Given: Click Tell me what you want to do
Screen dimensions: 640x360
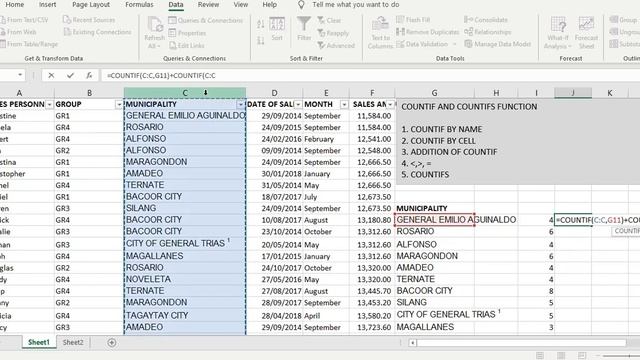Looking at the screenshot, I should pyautogui.click(x=356, y=4).
